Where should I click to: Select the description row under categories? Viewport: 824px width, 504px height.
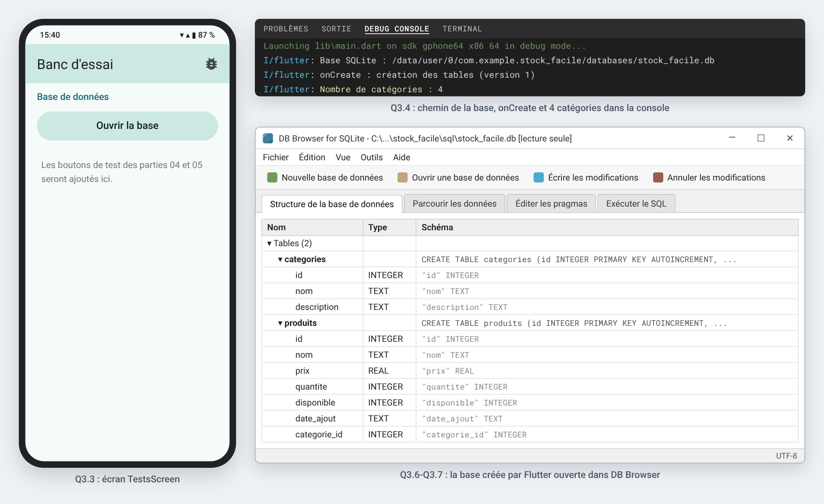coord(530,307)
